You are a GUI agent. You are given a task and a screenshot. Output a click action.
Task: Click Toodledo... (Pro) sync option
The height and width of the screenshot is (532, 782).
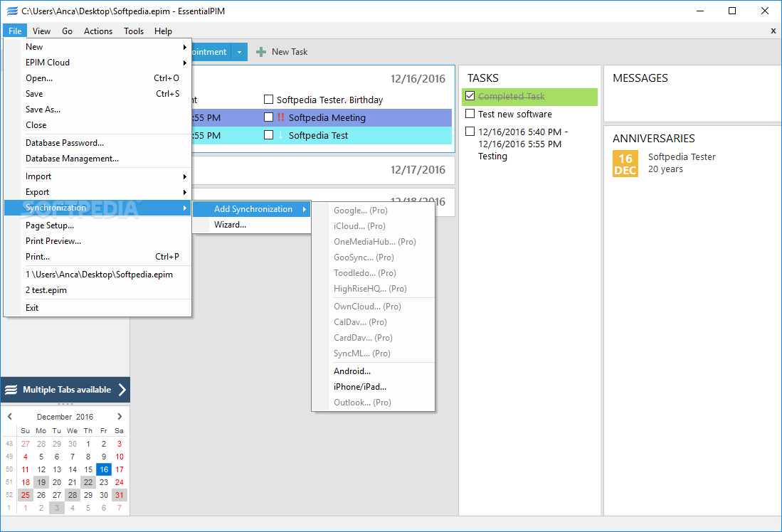pos(373,273)
